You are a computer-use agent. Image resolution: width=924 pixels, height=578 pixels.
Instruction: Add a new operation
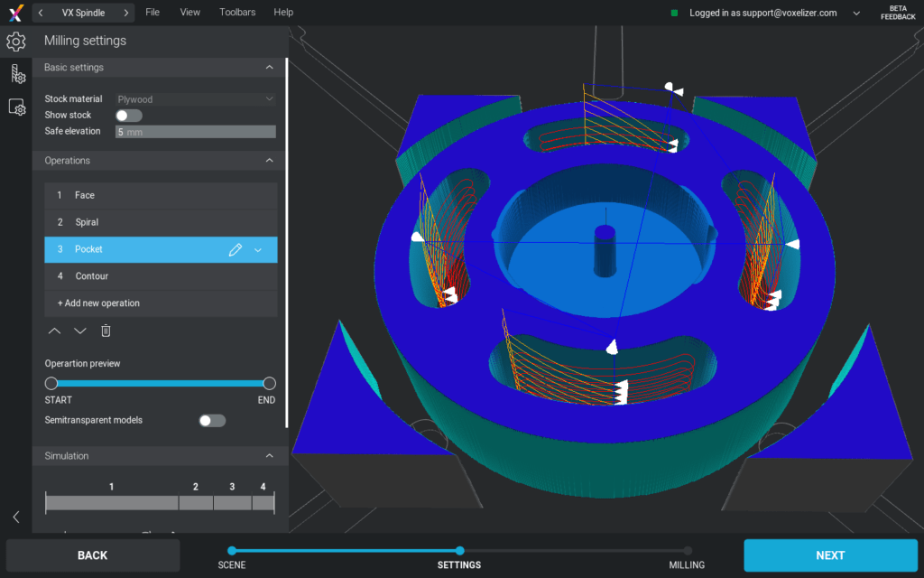(x=100, y=303)
